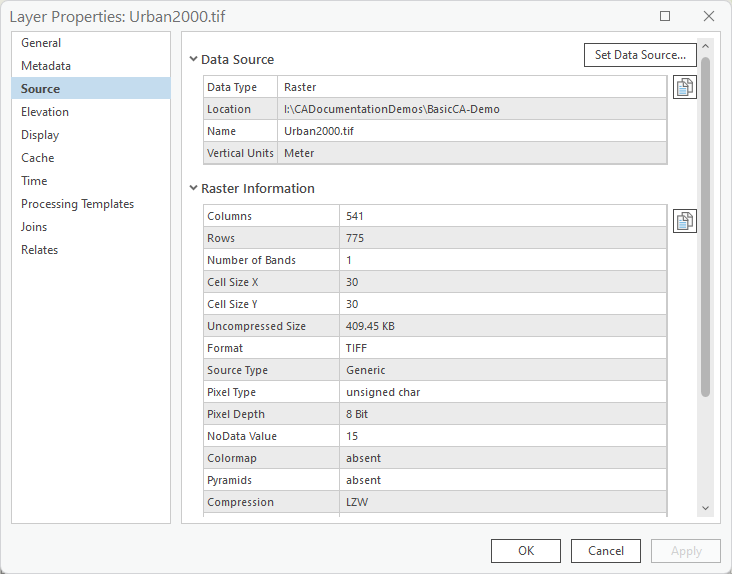
Task: Click the Cell Size X value
Action: 352,282
